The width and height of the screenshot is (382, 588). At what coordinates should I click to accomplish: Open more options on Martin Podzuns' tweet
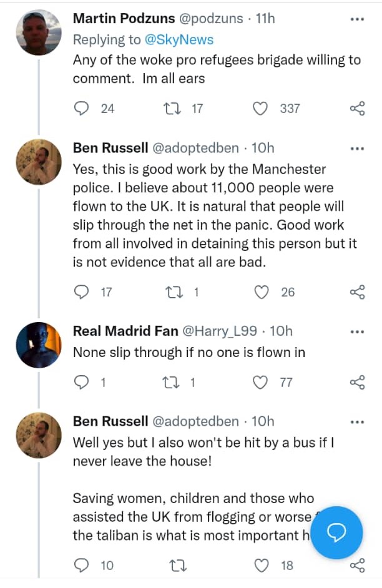(357, 19)
